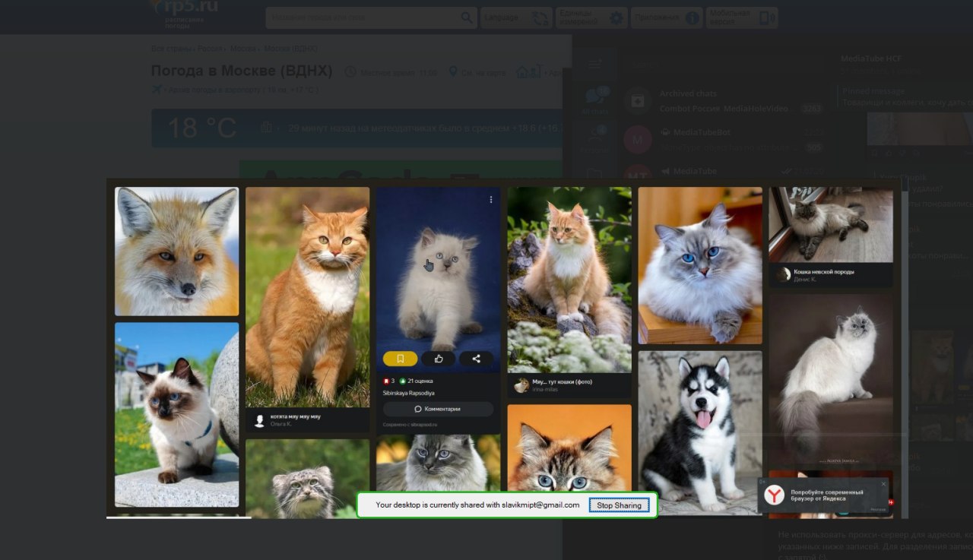Open the fluffy orange cat on rocks photo
The image size is (973, 560).
[x=569, y=280]
